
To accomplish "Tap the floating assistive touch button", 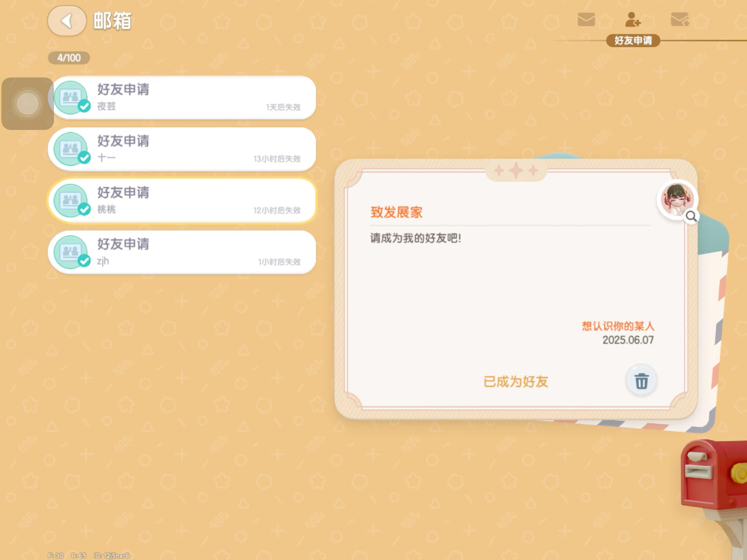I will (28, 103).
